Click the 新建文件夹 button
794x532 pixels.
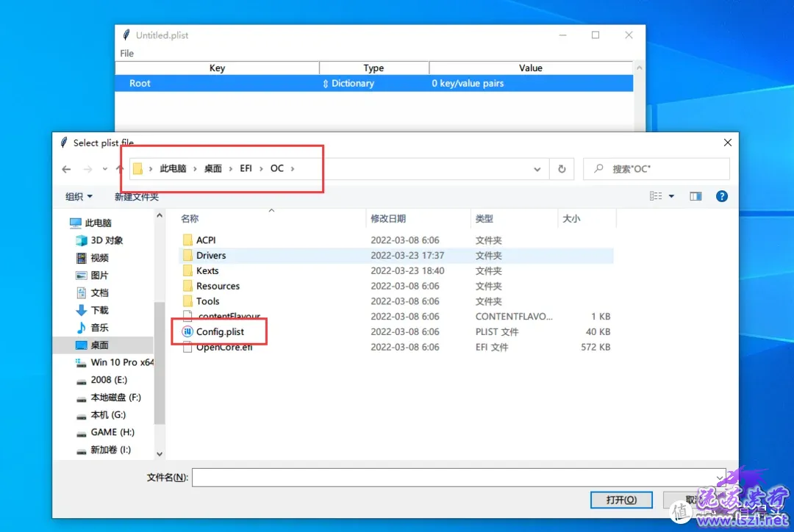tap(136, 196)
